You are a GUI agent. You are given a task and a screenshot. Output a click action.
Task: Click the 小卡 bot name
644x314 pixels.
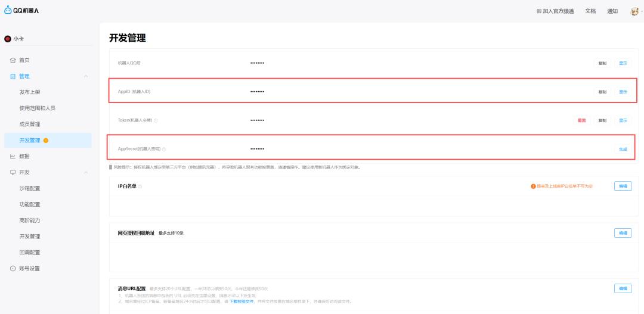coord(18,39)
